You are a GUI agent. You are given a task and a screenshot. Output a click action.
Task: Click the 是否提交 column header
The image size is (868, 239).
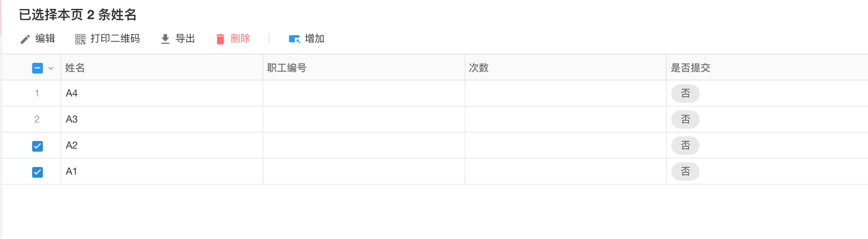(x=690, y=68)
